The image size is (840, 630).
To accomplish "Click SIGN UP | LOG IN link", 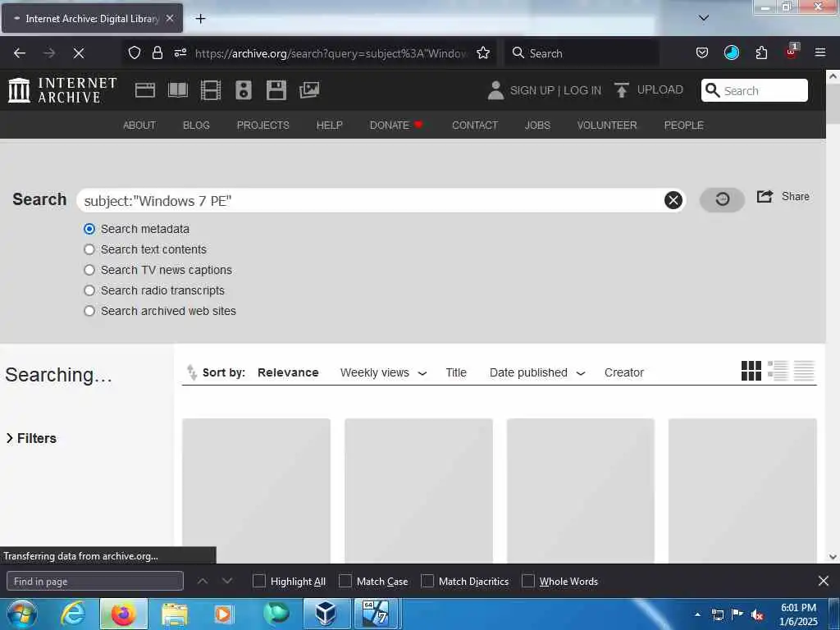I will 555,90.
